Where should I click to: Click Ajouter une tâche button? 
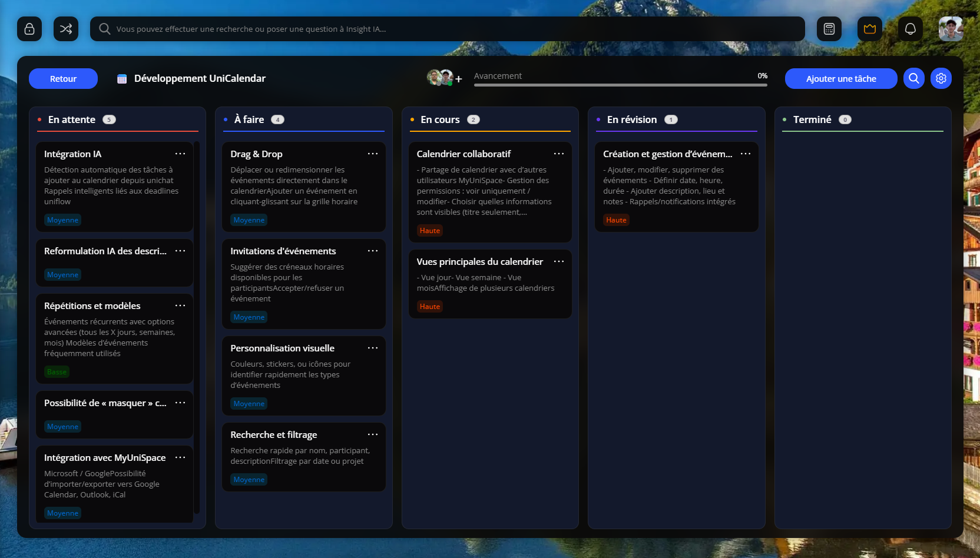(841, 79)
